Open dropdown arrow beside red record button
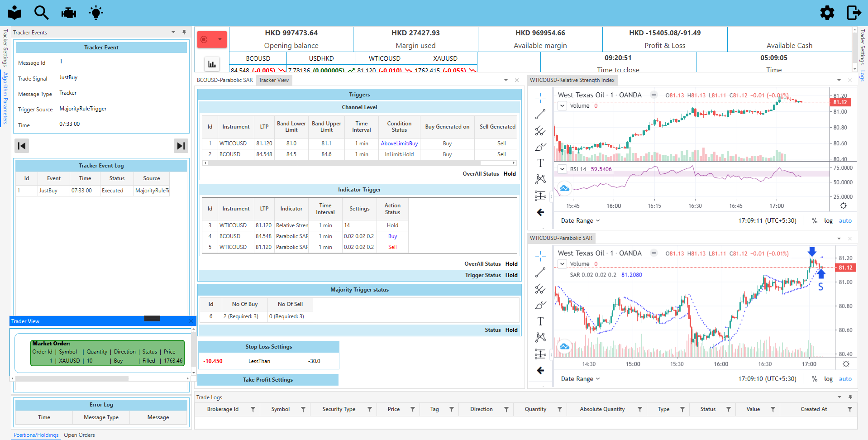This screenshot has height=440, width=868. (x=220, y=39)
